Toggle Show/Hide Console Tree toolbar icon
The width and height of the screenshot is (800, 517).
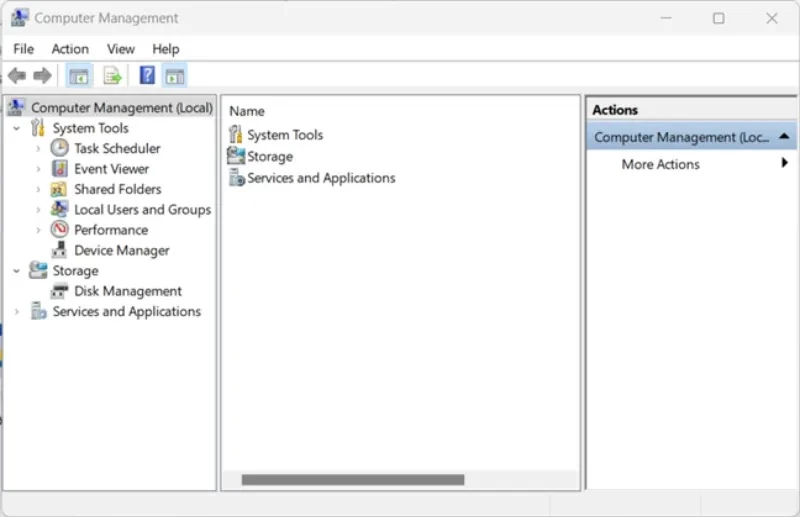[x=79, y=76]
